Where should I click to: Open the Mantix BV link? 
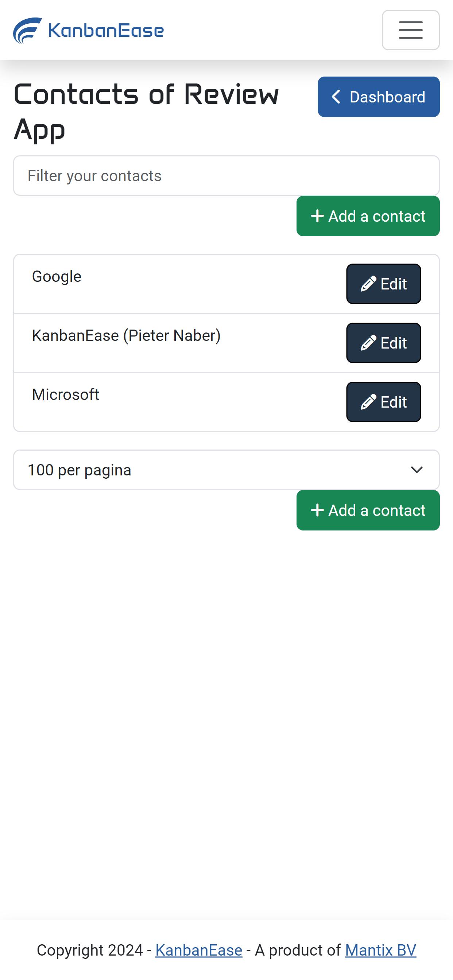pyautogui.click(x=381, y=950)
